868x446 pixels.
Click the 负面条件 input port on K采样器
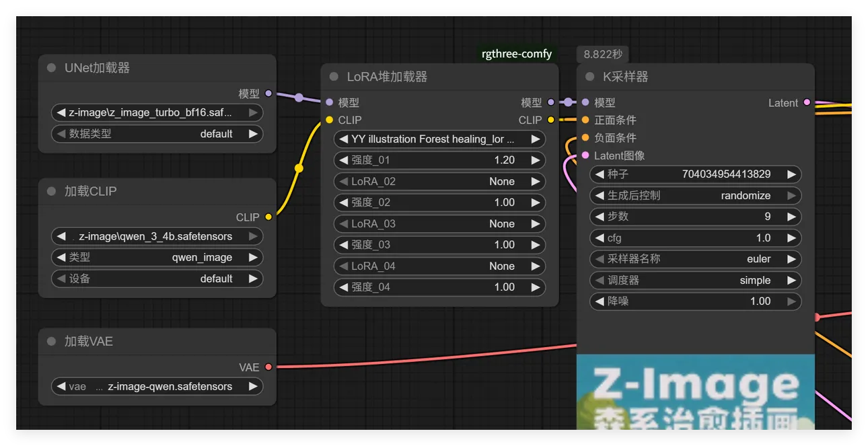click(585, 137)
